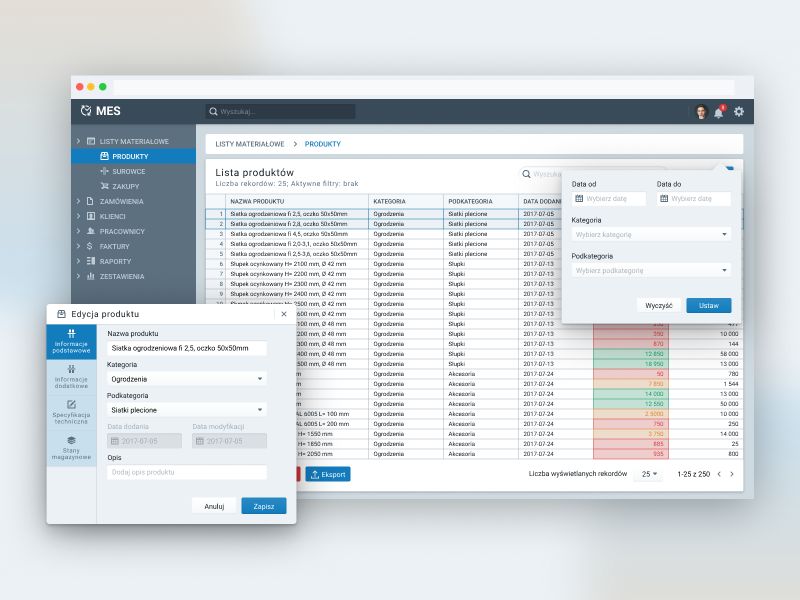Go to previous page of records
This screenshot has width=800, height=600.
click(718, 474)
